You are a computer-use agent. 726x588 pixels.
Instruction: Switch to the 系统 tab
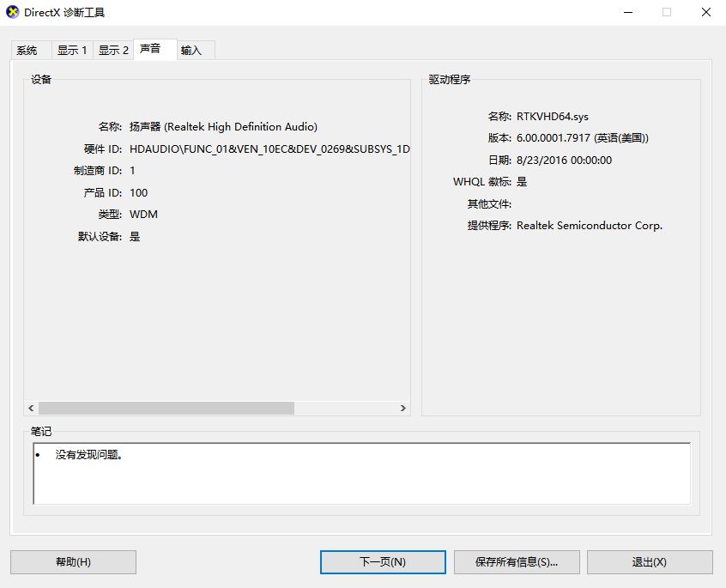pyautogui.click(x=31, y=50)
